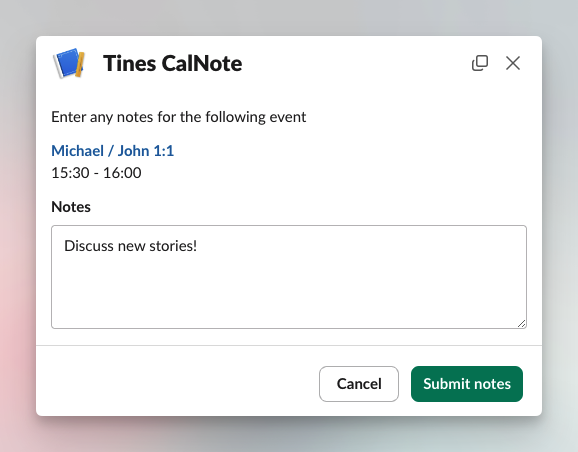Click the Tines CalNote title text

(173, 63)
